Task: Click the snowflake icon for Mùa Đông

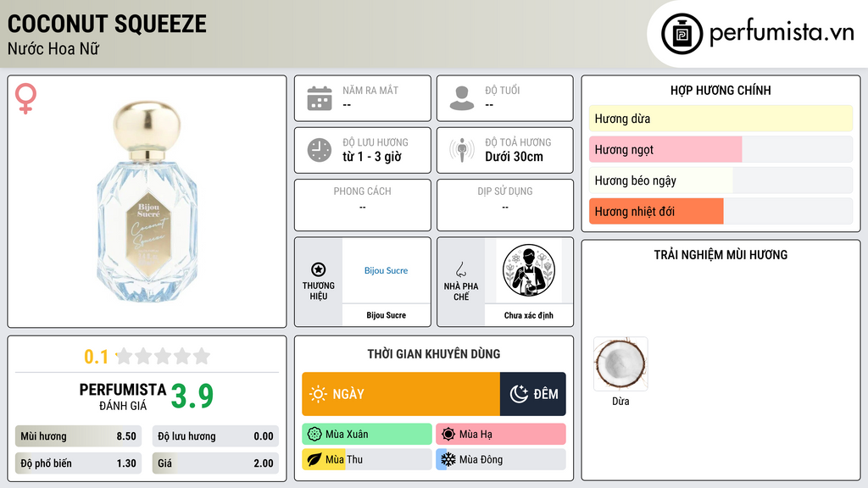Action: tap(448, 459)
